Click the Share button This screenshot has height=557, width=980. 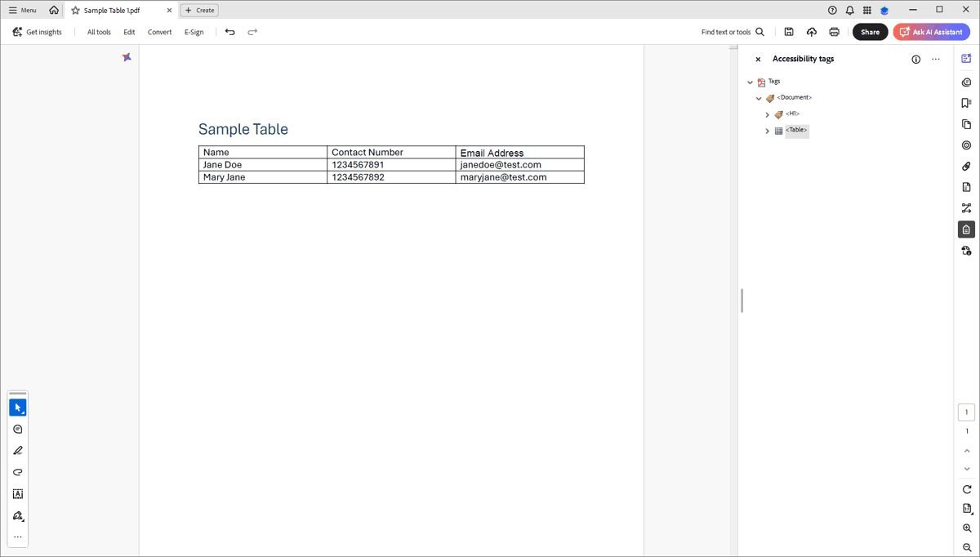(870, 32)
